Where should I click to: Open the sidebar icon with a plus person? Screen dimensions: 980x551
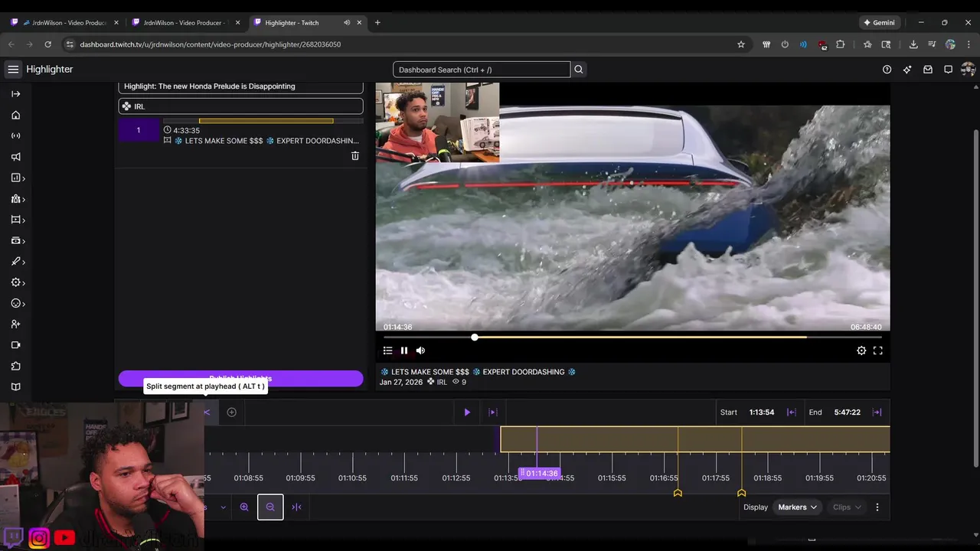pos(15,324)
